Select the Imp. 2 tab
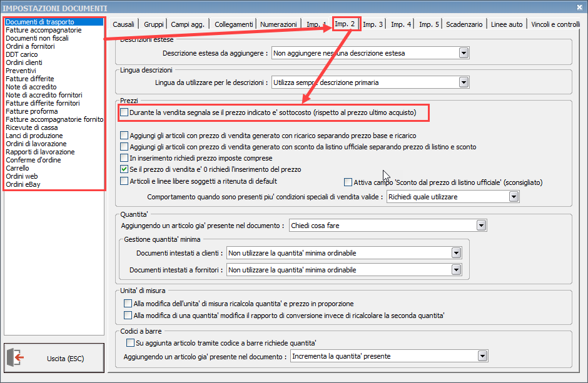588x383 pixels. point(345,24)
